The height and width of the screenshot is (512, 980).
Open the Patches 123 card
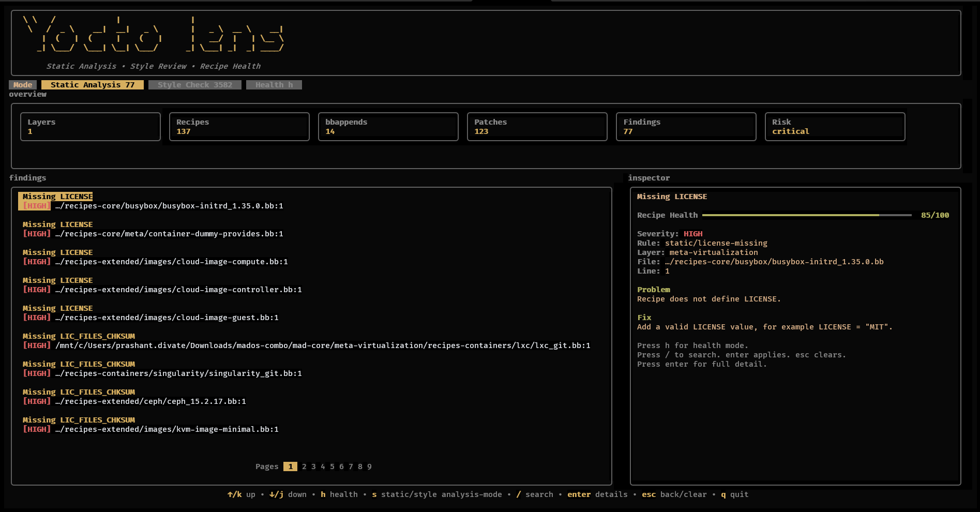click(537, 127)
